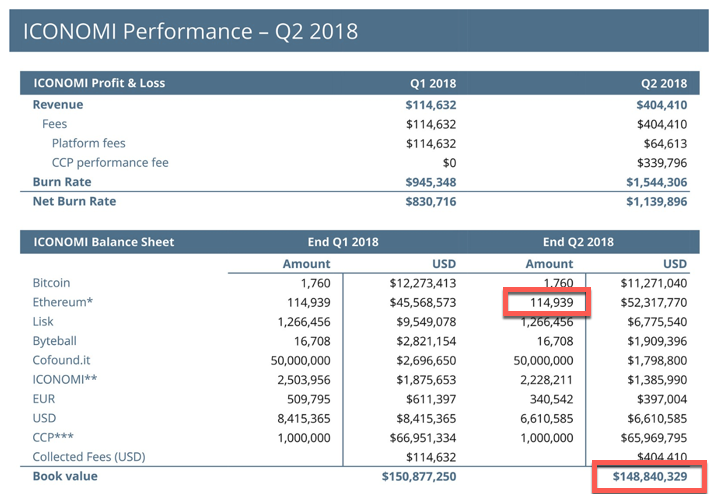Click the Collected Fees (USD) row label

tap(88, 457)
